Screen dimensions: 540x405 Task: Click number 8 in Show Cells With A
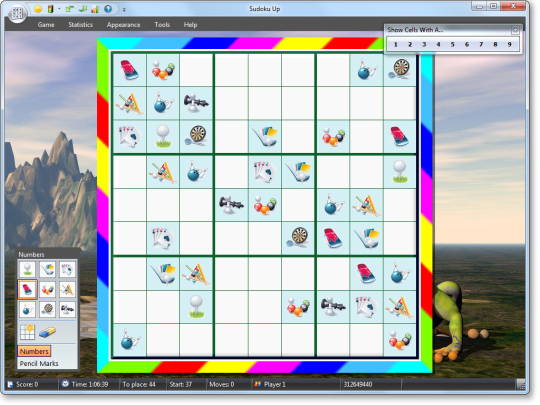[x=495, y=44]
